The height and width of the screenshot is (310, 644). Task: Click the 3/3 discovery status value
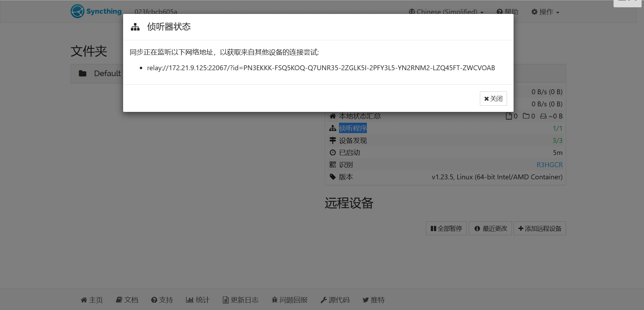pos(557,140)
